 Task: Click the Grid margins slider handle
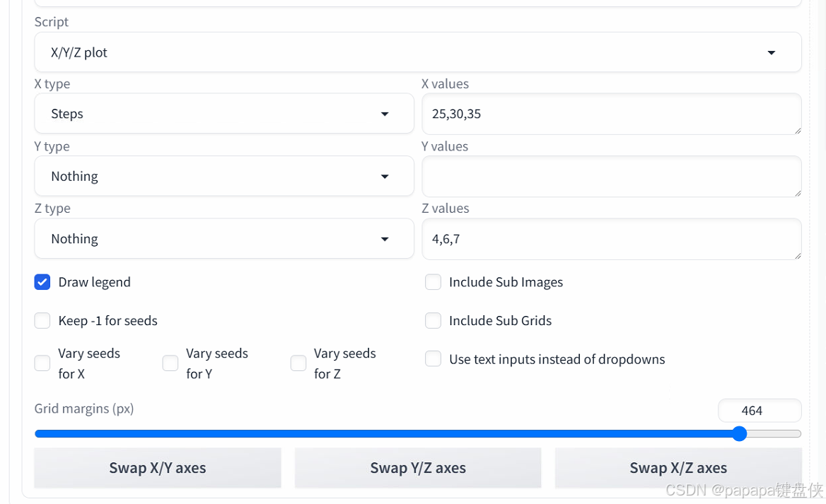(740, 433)
